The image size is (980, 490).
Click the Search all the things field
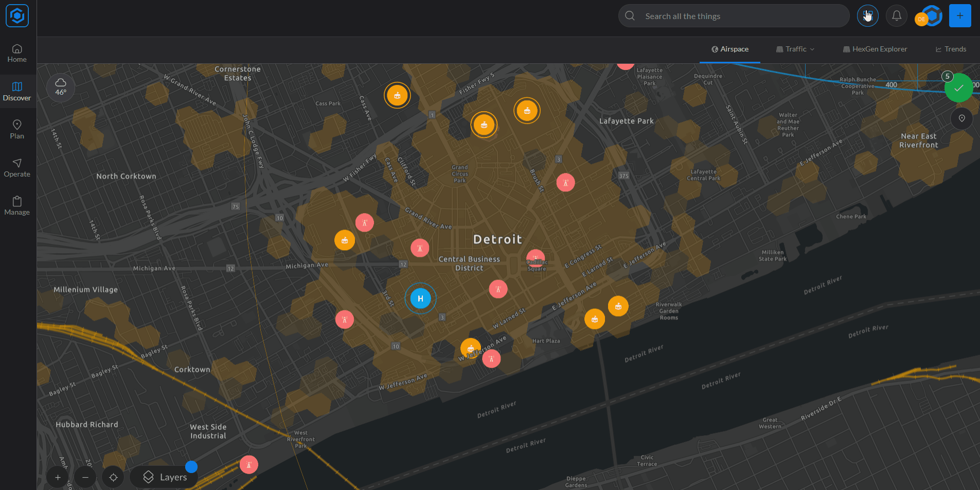coord(741,16)
